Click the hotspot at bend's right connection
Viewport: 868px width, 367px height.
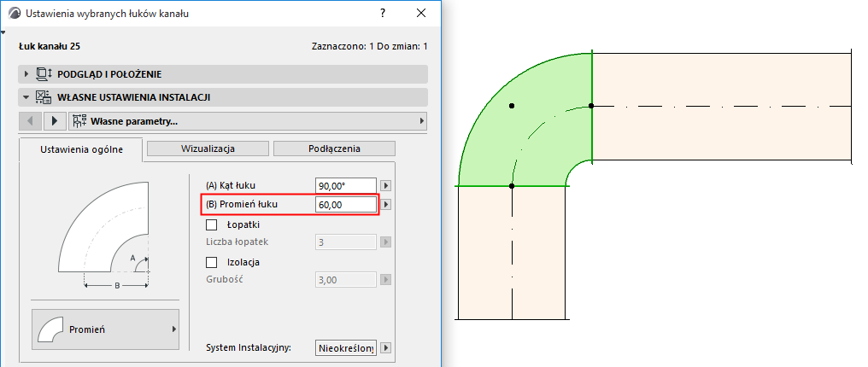(x=591, y=106)
